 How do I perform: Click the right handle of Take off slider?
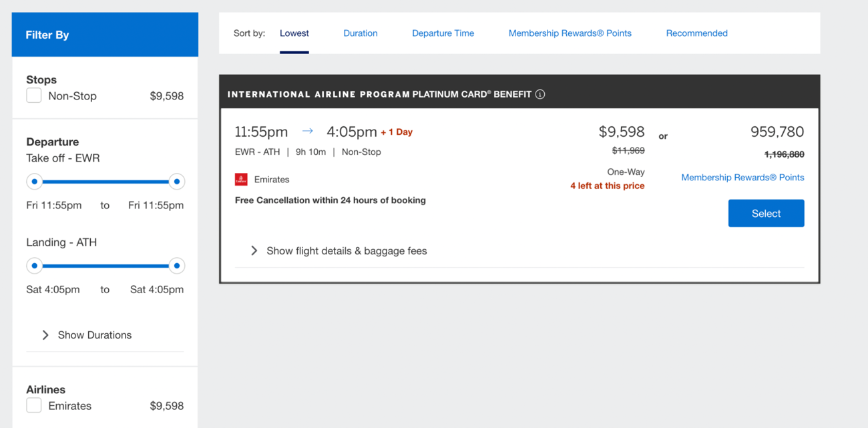pos(176,182)
